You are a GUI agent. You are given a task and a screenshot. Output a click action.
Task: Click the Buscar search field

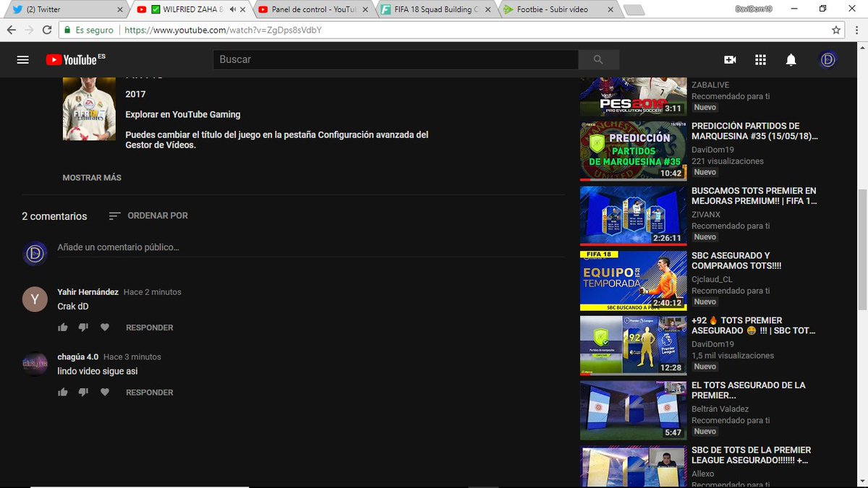[396, 60]
